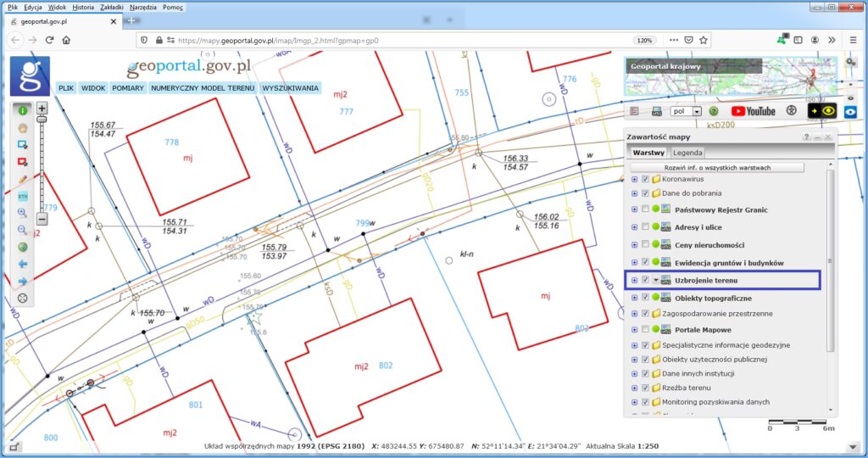Toggle the Ceny nieruchomości layer checkbox
868x458 pixels.
pyautogui.click(x=646, y=244)
